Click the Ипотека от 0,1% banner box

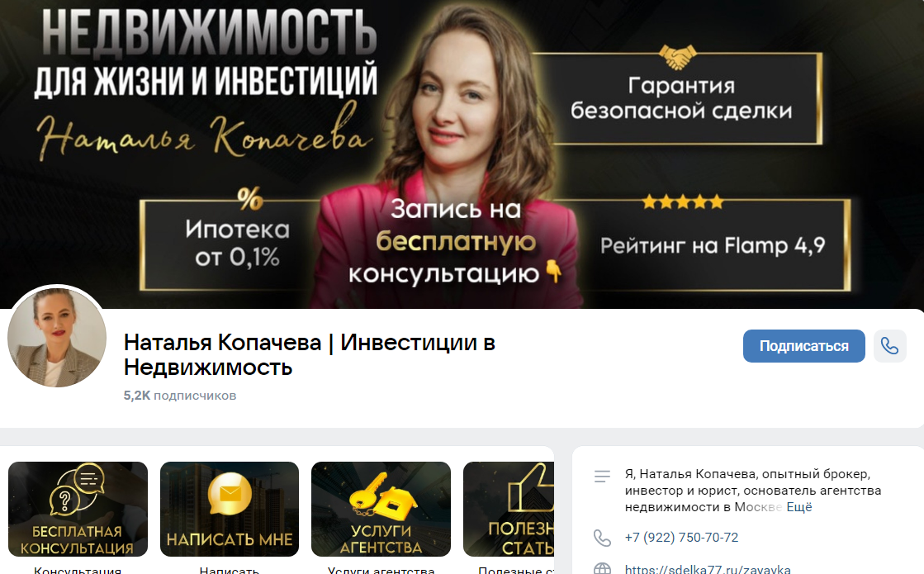click(238, 244)
